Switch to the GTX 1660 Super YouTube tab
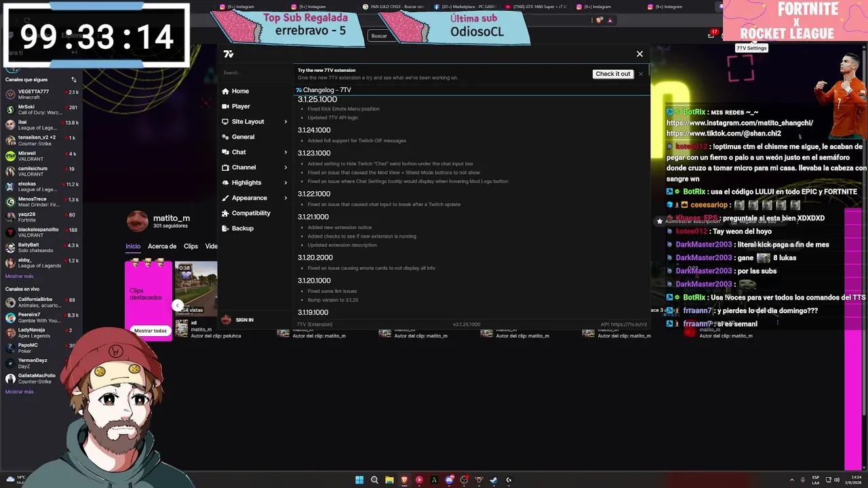 pos(536,7)
